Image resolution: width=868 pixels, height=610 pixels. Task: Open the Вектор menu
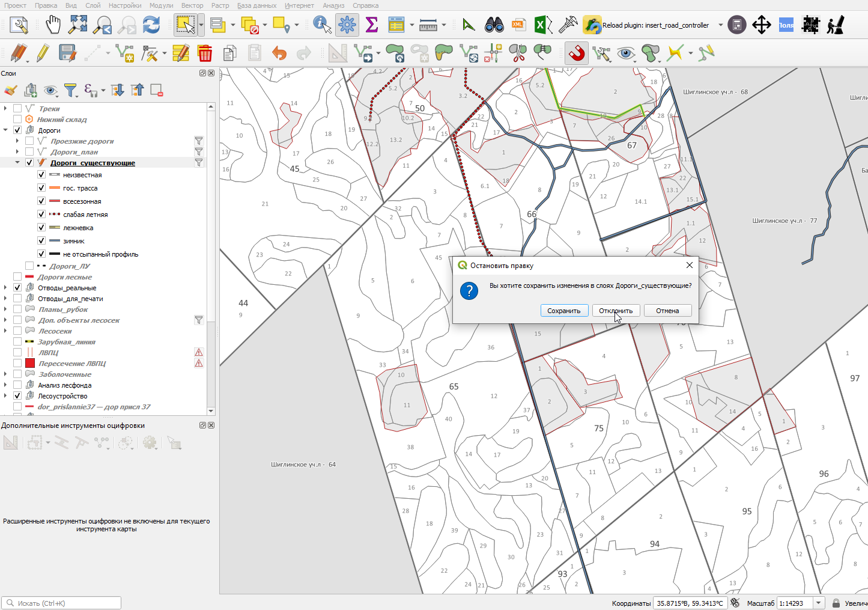[x=192, y=5]
